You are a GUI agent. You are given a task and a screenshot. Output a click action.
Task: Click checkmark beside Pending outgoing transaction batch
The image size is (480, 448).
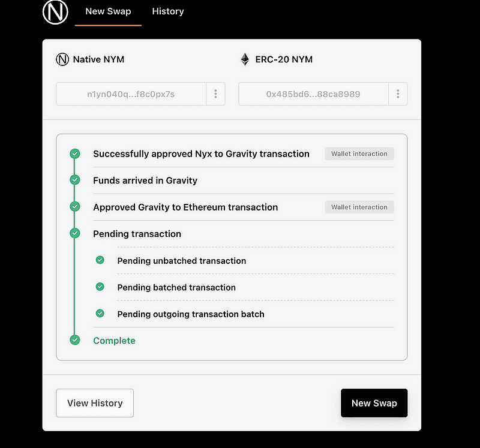100,313
